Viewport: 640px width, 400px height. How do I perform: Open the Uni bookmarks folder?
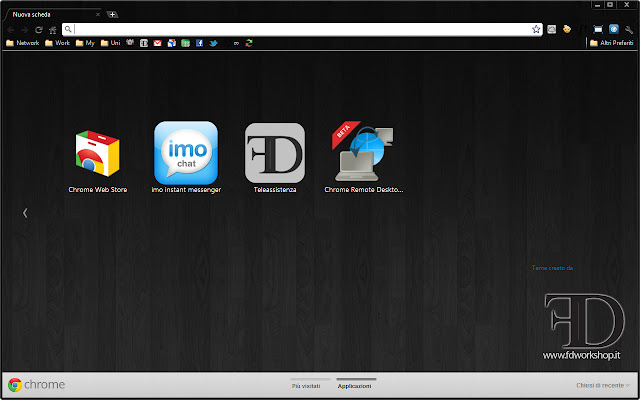click(x=110, y=43)
